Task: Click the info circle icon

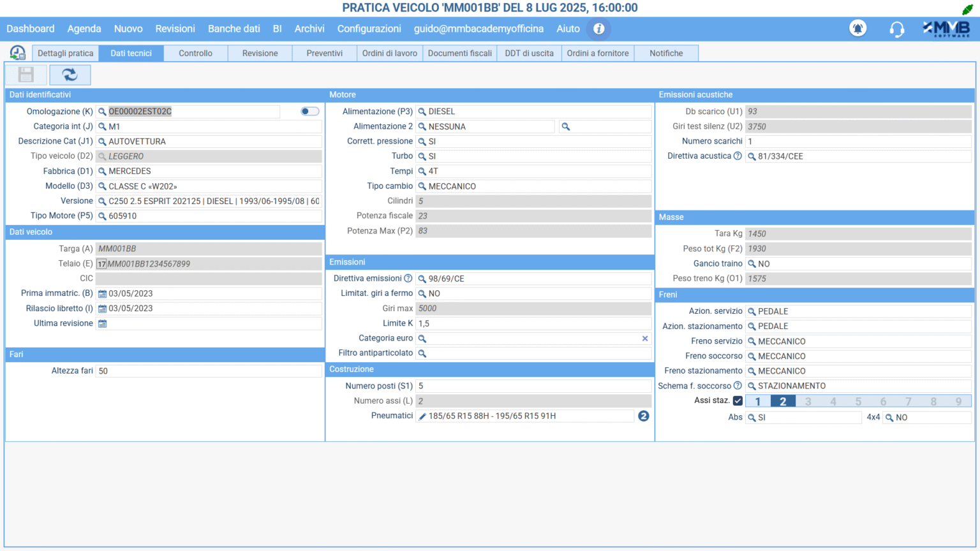Action: pyautogui.click(x=598, y=29)
